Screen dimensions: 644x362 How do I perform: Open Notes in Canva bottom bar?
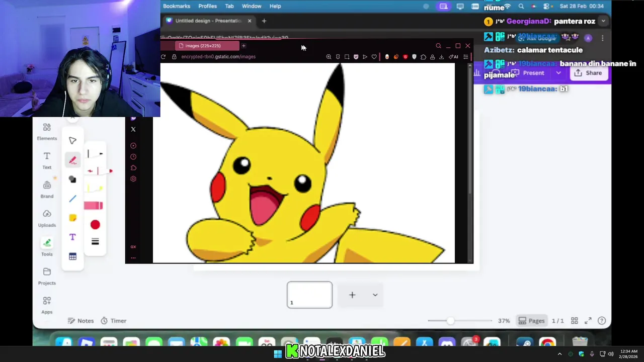[80, 321]
